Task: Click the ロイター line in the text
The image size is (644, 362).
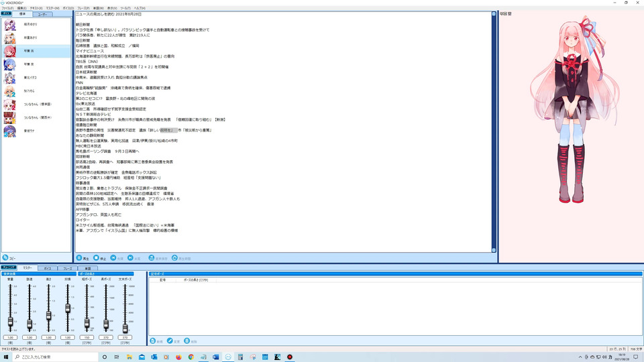Action: (x=83, y=220)
